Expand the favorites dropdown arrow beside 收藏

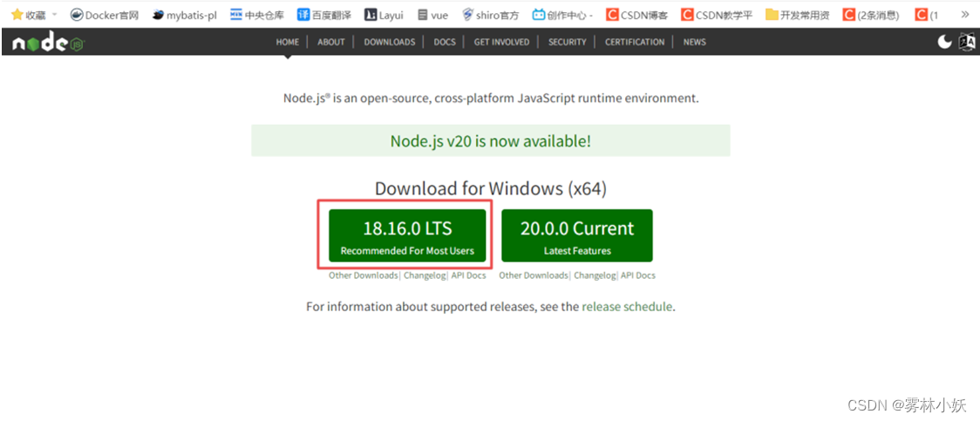(54, 14)
